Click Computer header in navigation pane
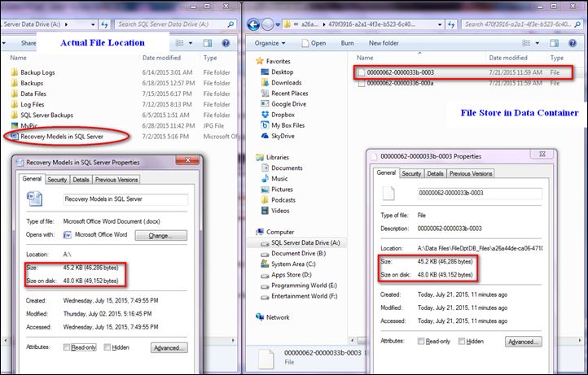Screen dimensions: 588x375 coord(280,232)
